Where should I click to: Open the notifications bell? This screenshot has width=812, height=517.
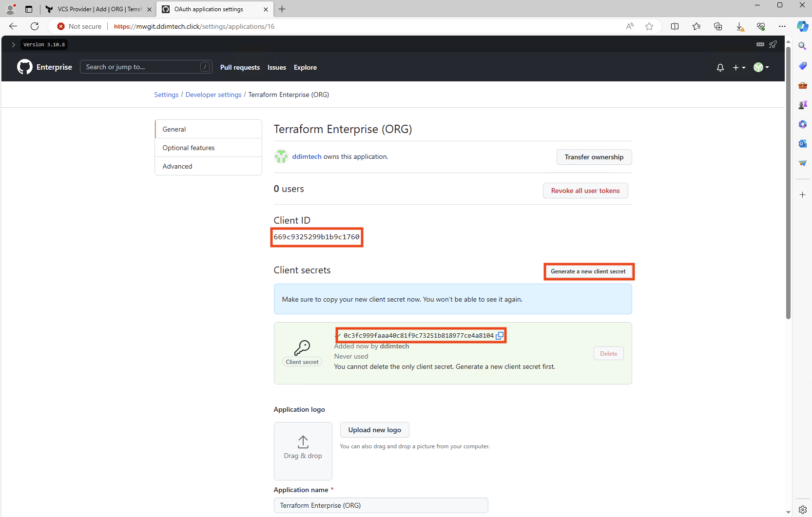click(720, 68)
